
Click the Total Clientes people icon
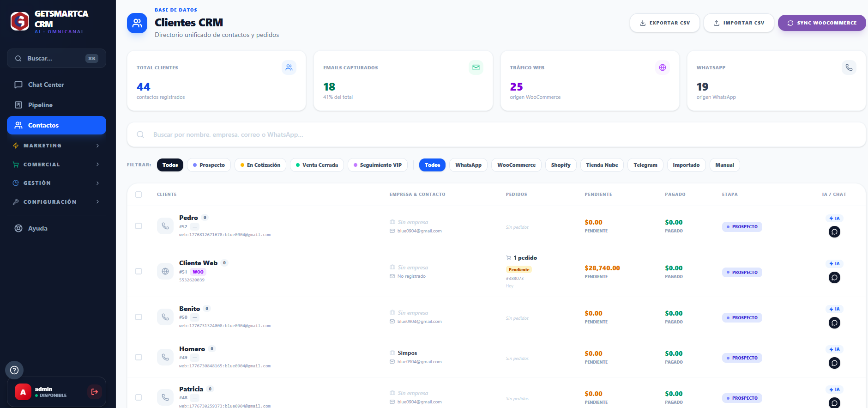click(289, 67)
